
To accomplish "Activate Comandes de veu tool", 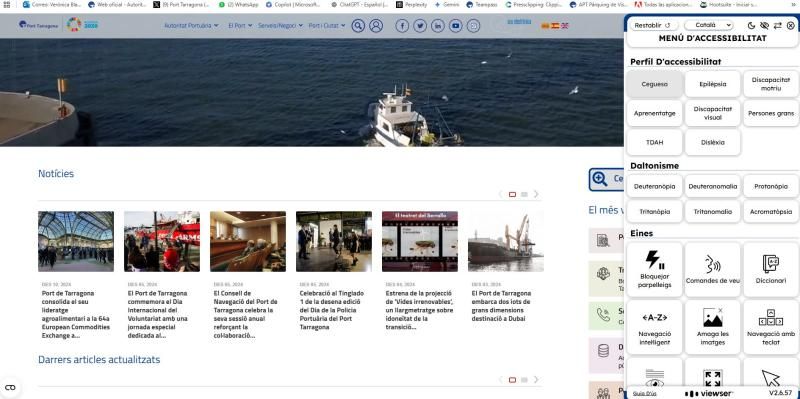I will (x=713, y=269).
